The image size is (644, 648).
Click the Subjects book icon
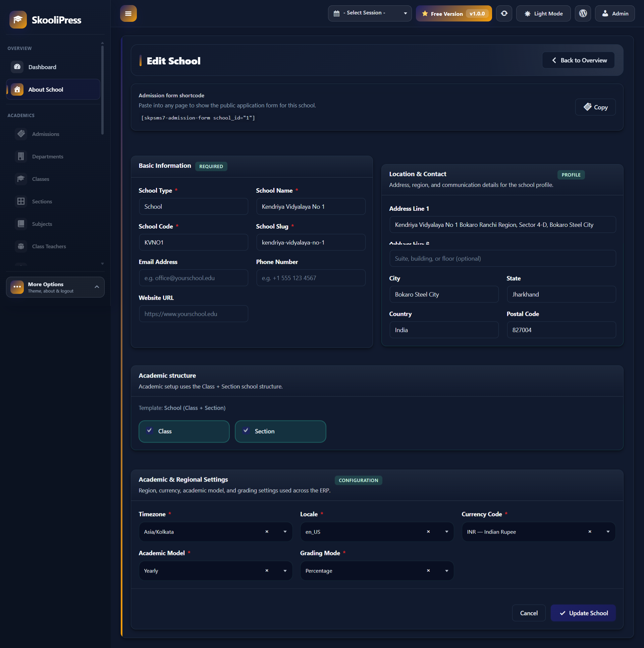click(21, 224)
